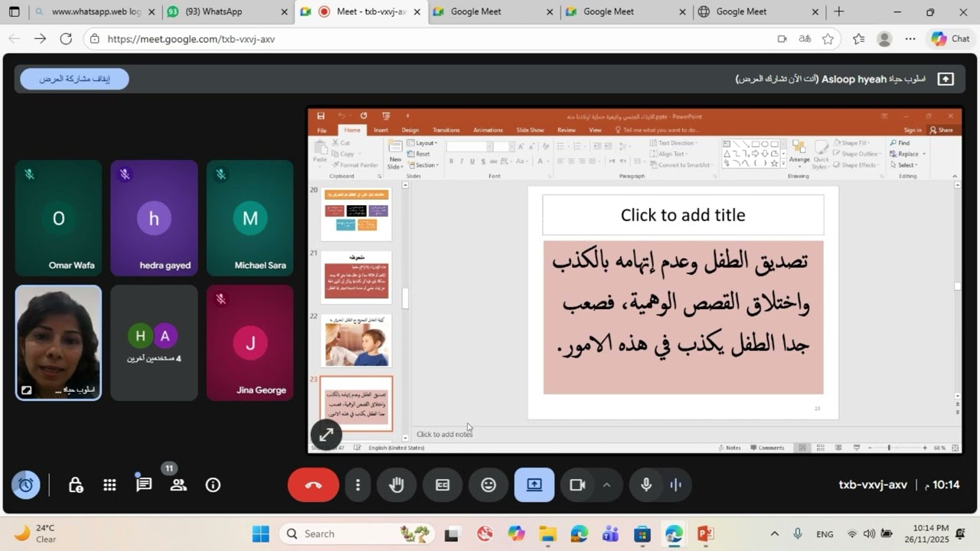
Task: Toggle screen presenting button in Meet
Action: pyautogui.click(x=534, y=485)
